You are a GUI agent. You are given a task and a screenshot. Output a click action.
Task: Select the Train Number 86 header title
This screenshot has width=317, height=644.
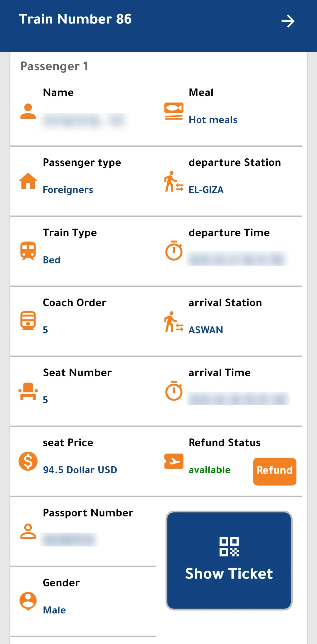pyautogui.click(x=75, y=19)
